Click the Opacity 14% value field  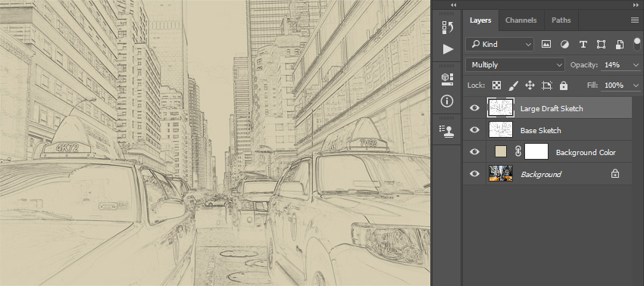tap(616, 65)
